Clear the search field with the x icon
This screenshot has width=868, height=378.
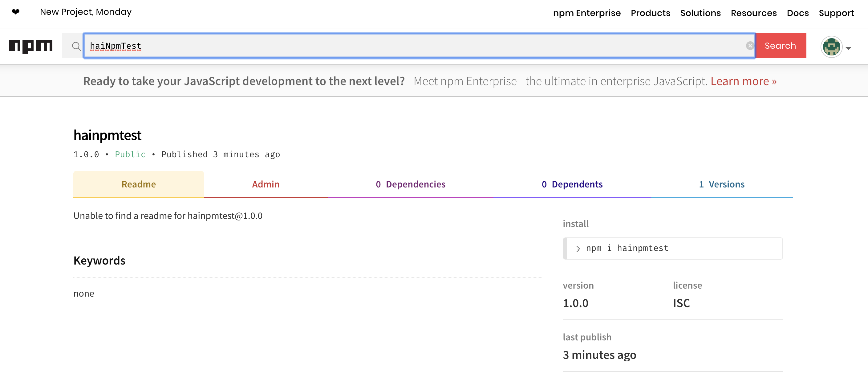click(x=750, y=46)
